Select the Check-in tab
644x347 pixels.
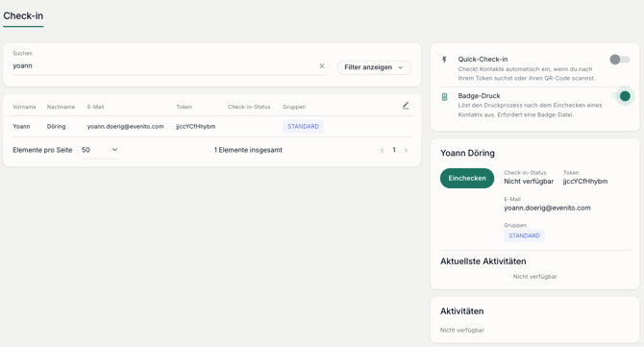23,16
